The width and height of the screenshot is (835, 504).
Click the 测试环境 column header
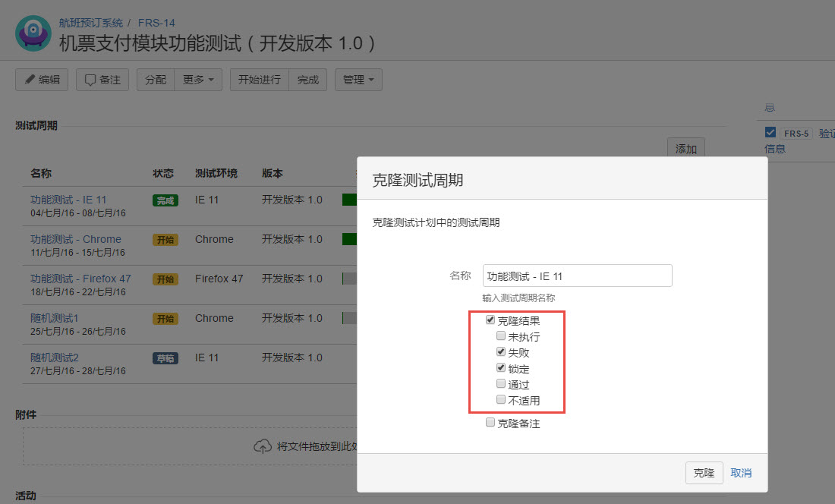pyautogui.click(x=216, y=173)
